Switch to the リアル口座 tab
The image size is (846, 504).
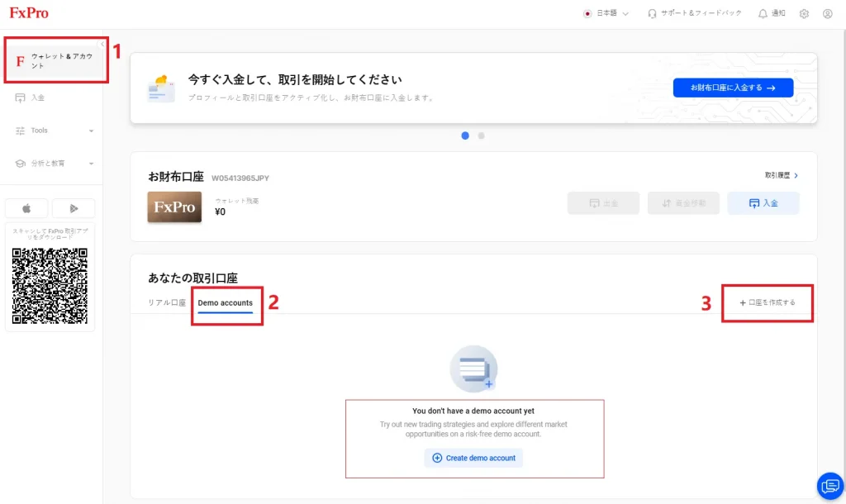pyautogui.click(x=167, y=302)
